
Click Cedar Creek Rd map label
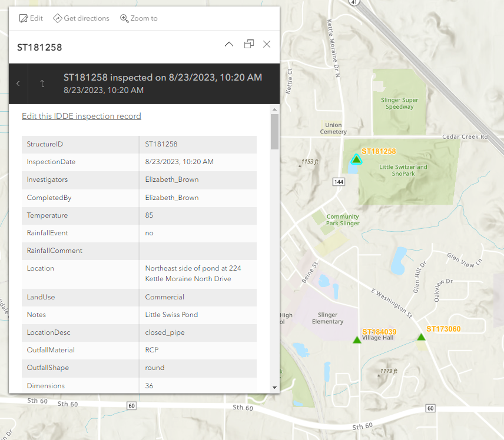[465, 136]
